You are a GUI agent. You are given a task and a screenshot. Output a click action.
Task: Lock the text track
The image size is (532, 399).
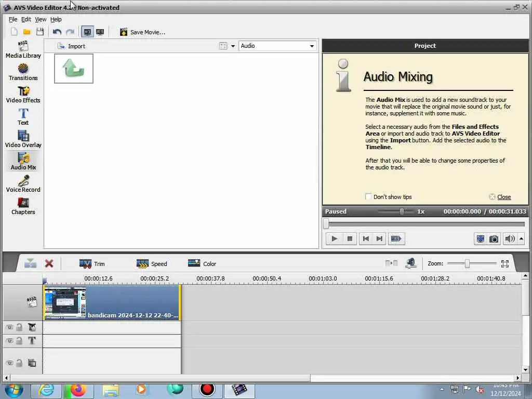click(19, 341)
